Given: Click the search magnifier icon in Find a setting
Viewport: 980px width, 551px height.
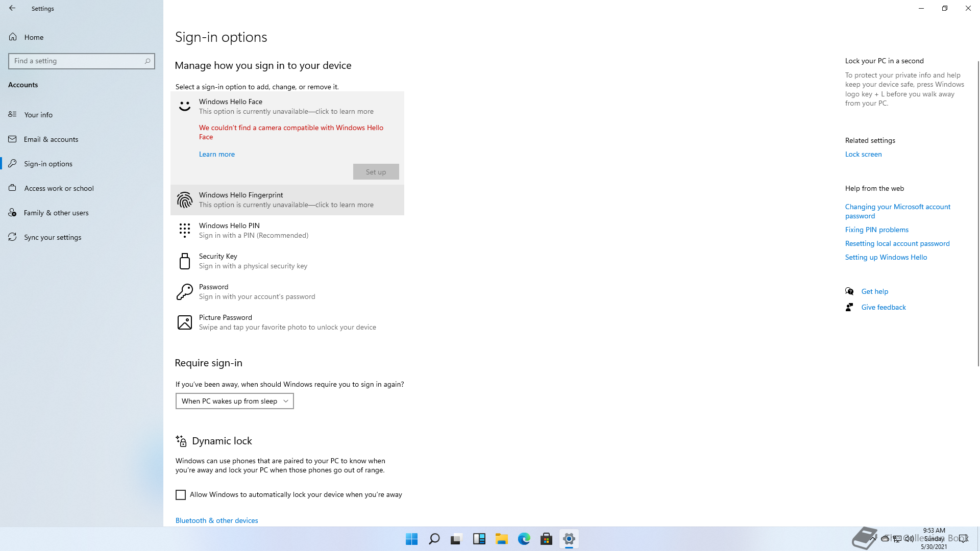Looking at the screenshot, I should pos(148,61).
